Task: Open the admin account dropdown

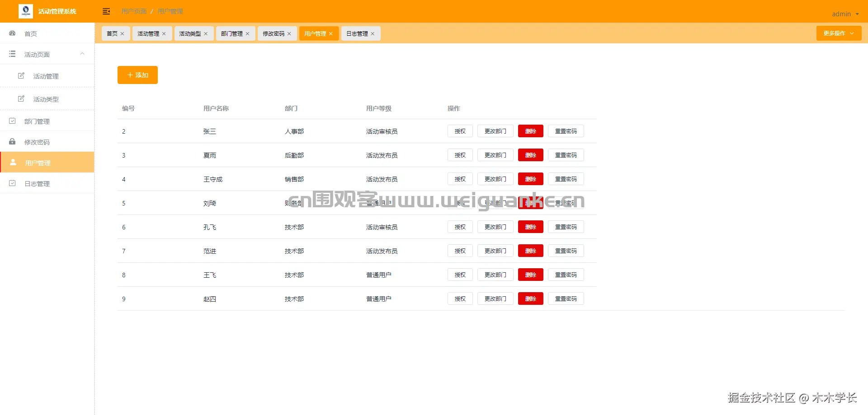Action: [845, 14]
